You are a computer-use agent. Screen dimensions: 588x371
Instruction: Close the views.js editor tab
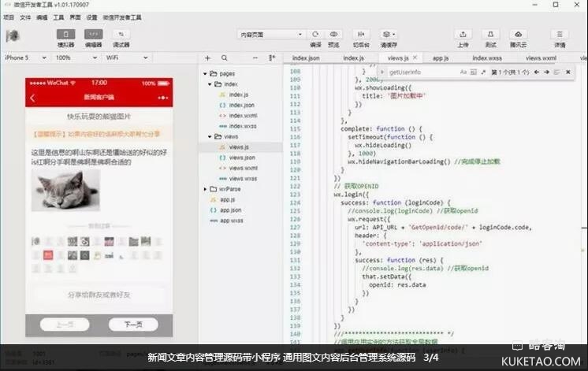[x=415, y=58]
